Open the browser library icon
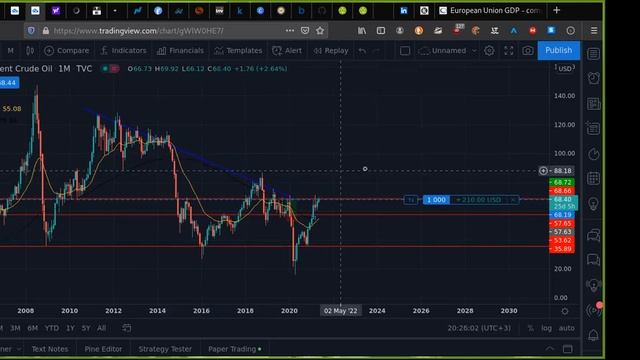 pos(362,31)
